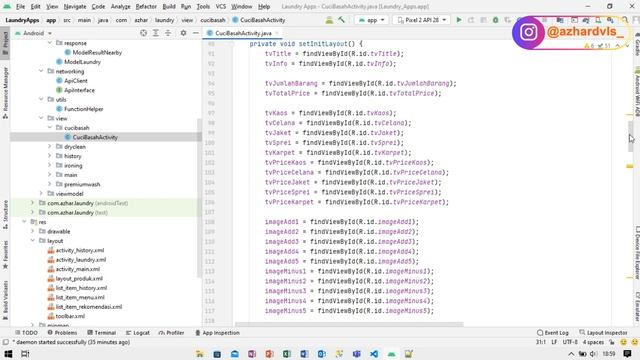Image resolution: width=640 pixels, height=360 pixels.
Task: Click the cucibasah breadcrumb
Action: [x=213, y=20]
